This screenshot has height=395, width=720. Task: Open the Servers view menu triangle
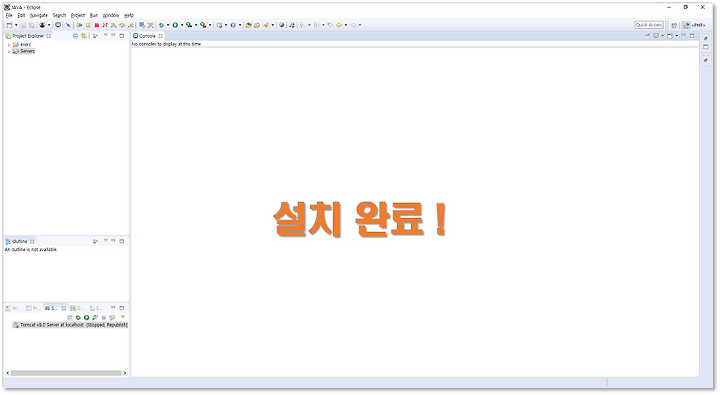[123, 317]
